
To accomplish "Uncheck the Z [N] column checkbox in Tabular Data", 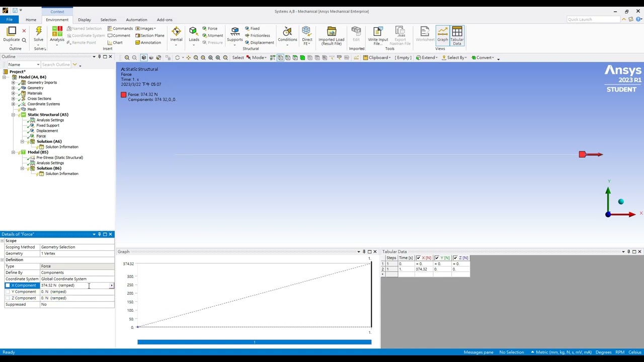I will click(455, 258).
